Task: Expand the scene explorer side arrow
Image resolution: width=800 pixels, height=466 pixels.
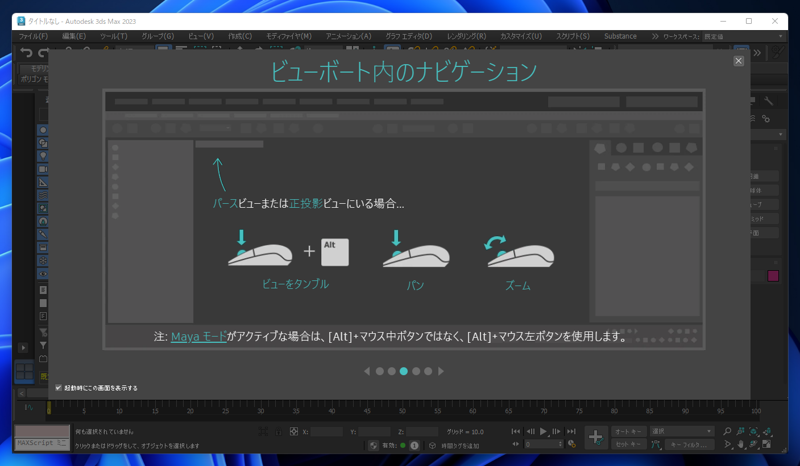Action: pos(23,348)
